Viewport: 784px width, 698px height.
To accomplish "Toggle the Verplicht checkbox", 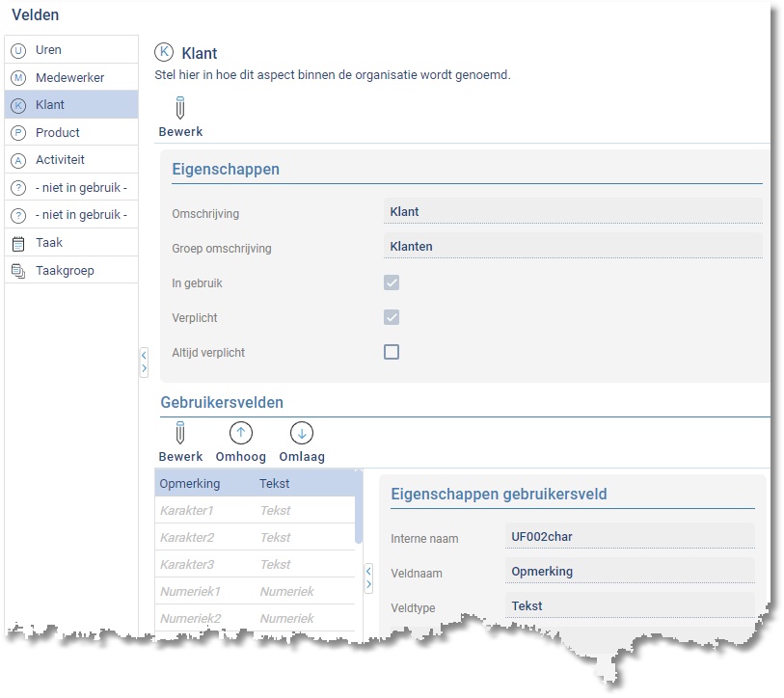I will 392,318.
